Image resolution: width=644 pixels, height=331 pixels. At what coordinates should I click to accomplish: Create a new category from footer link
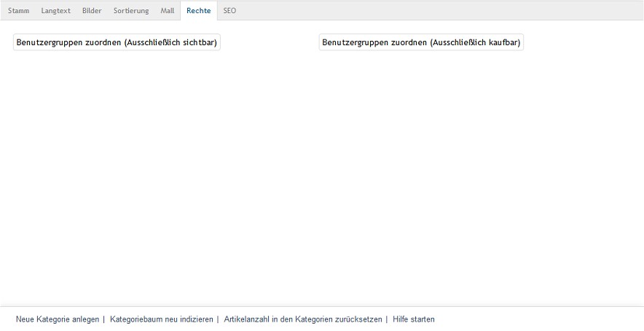58,319
